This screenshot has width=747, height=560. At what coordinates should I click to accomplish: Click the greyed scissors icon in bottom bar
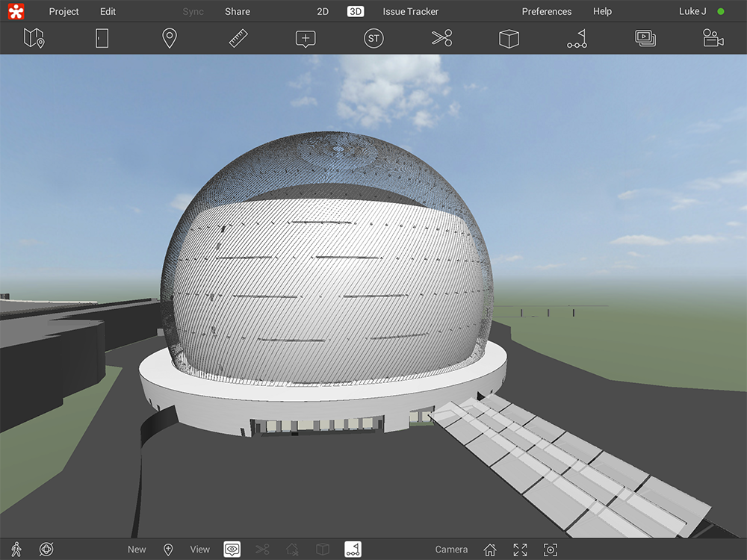[x=262, y=549]
